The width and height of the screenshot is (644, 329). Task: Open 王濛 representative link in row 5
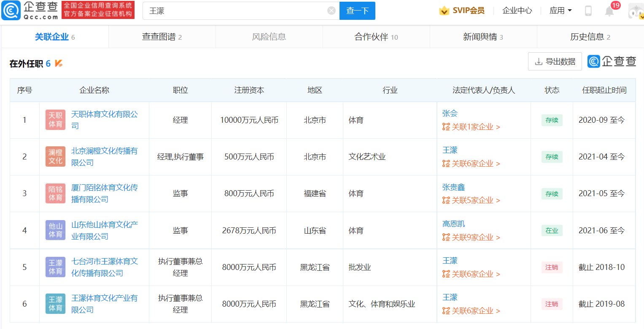tap(450, 260)
